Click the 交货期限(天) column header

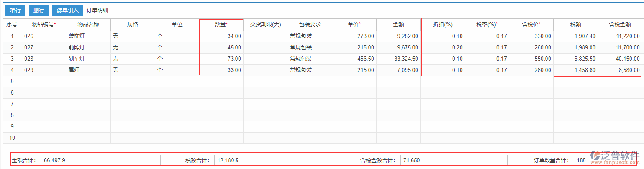(265, 25)
